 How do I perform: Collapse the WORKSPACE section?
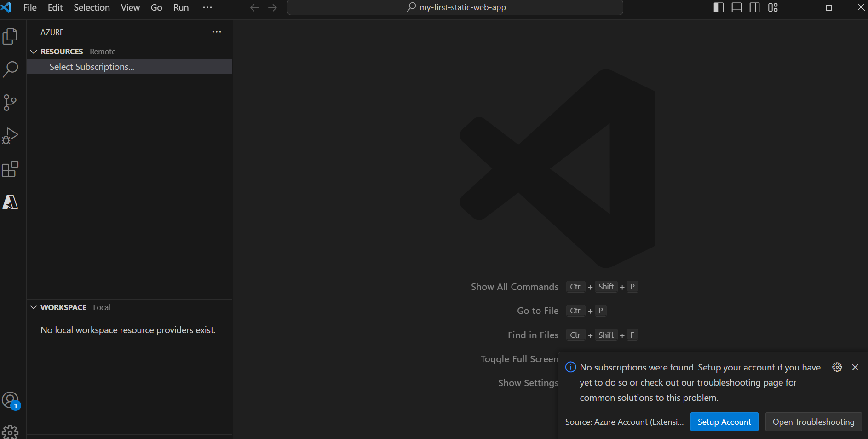click(x=34, y=307)
